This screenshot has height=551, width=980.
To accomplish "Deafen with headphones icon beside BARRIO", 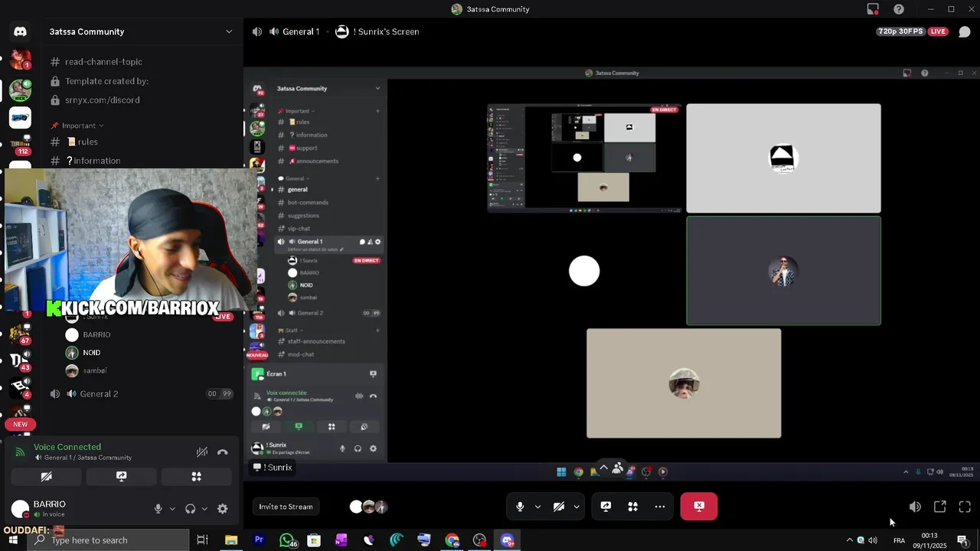I will click(x=190, y=509).
